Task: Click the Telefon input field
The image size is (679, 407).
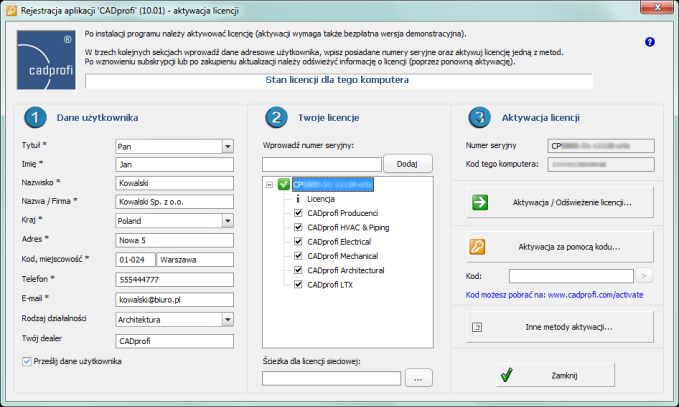Action: point(175,280)
